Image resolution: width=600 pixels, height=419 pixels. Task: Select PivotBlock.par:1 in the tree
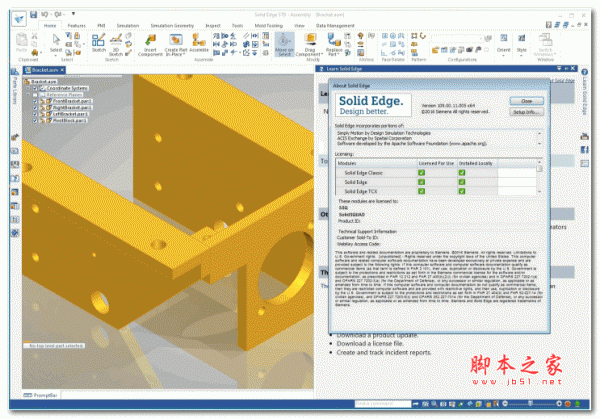point(70,121)
